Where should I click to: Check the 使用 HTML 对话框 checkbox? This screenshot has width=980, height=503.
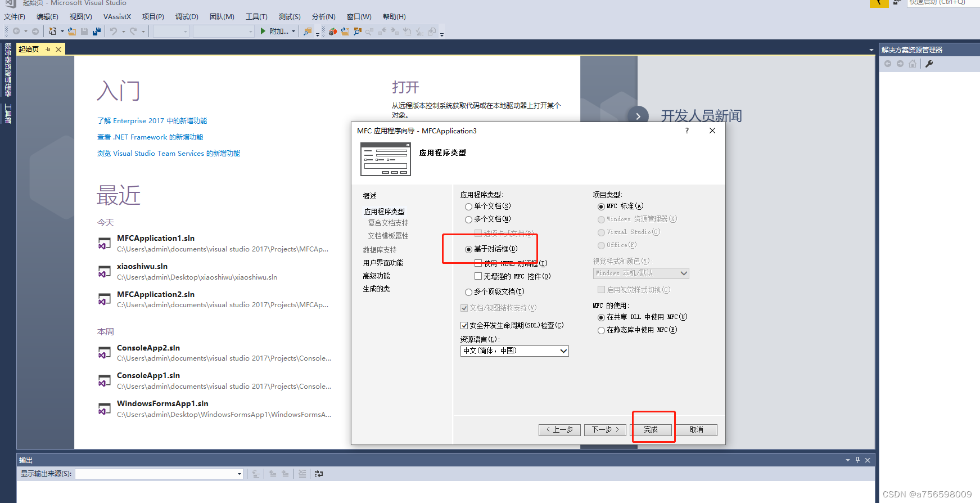point(478,263)
